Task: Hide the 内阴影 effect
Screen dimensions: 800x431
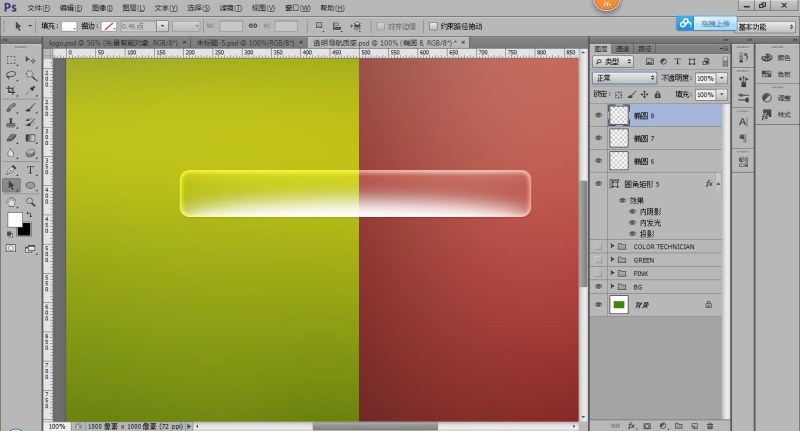Action: click(x=633, y=212)
